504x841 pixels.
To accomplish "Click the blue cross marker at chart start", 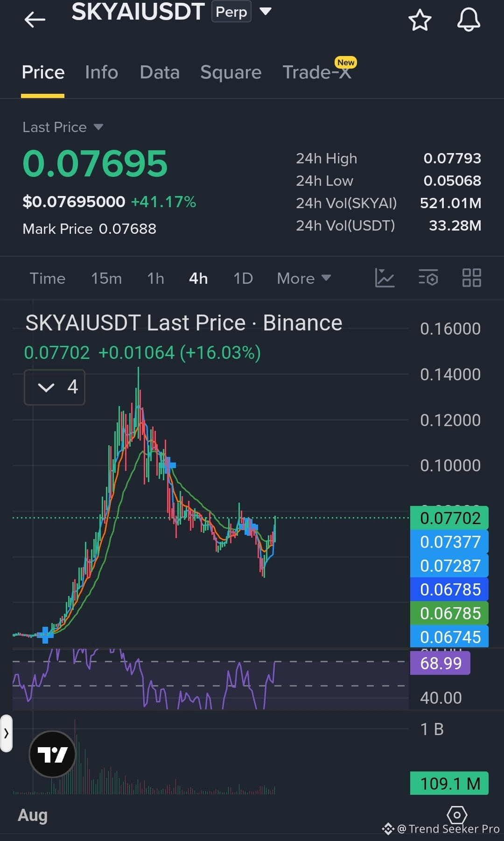I will 45,635.
